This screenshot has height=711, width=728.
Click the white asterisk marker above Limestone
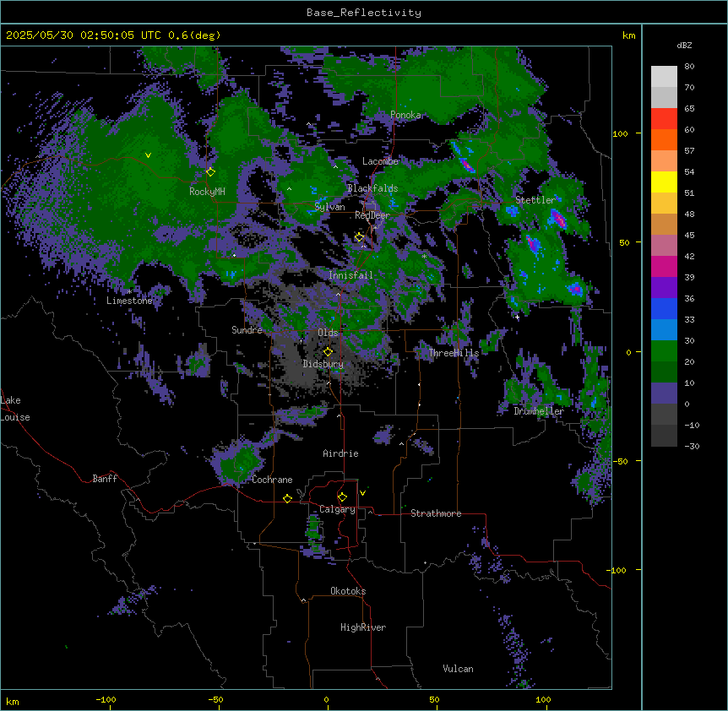tap(129, 292)
